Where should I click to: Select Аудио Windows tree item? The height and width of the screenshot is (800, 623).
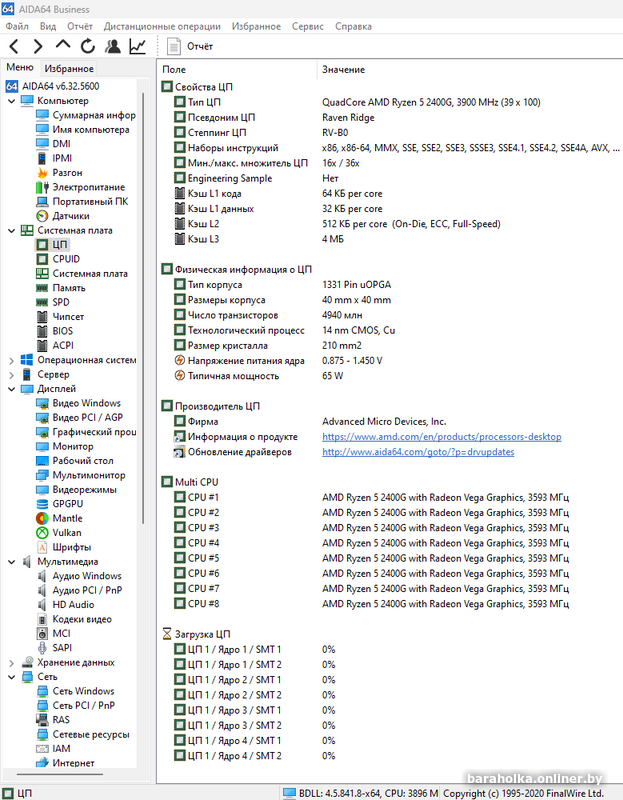(x=79, y=576)
